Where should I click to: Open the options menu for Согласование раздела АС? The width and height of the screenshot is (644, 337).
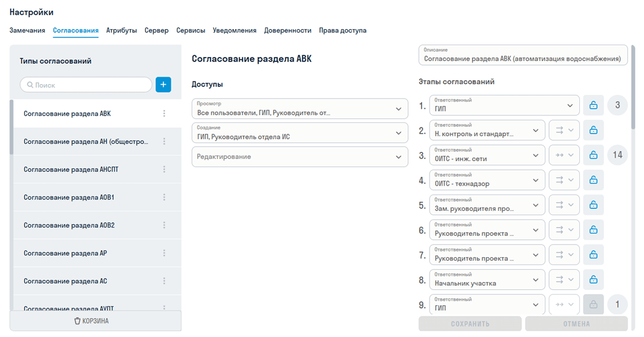[x=164, y=281]
